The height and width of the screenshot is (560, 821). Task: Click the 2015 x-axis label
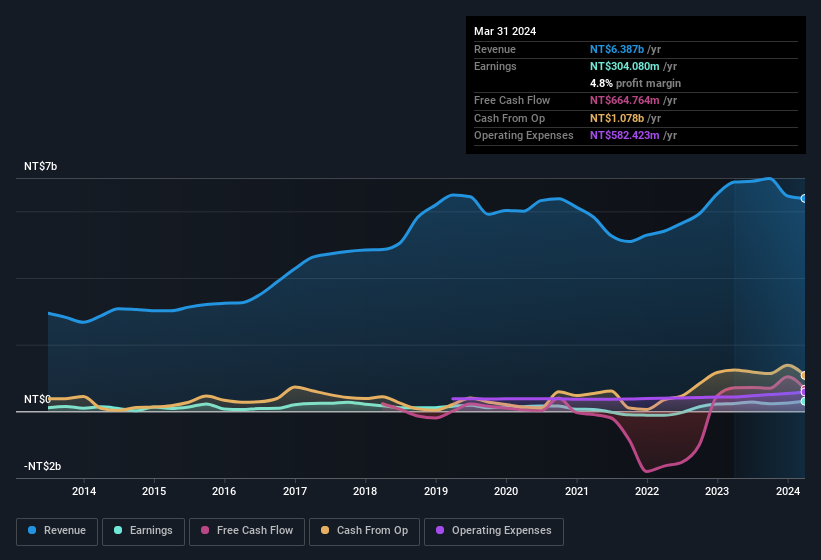pos(154,491)
